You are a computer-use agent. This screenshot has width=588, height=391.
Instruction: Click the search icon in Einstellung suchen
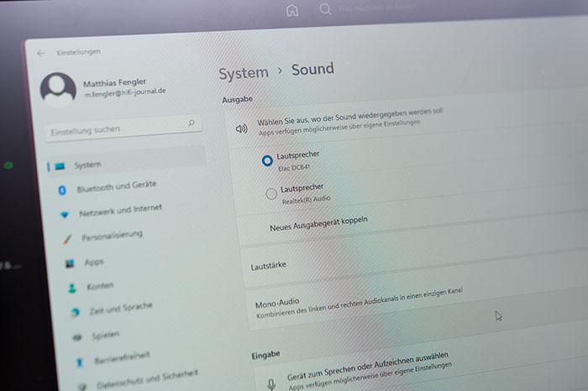pos(192,123)
